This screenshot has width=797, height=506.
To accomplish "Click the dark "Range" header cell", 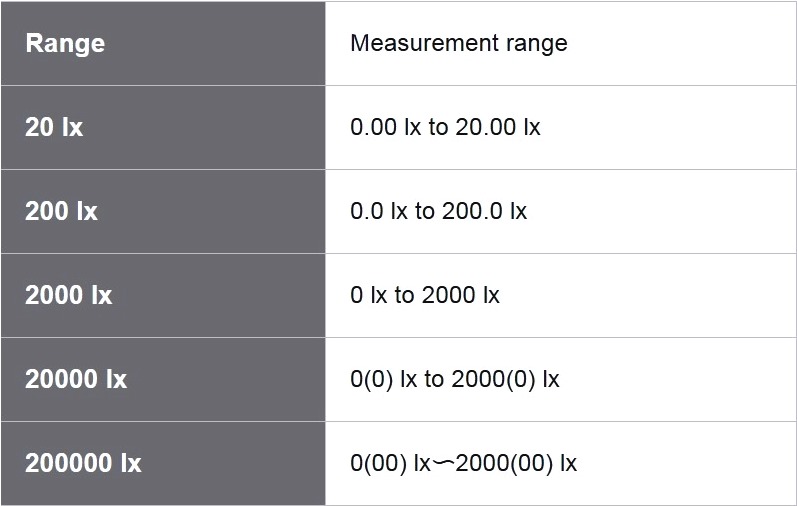I will 65,44.
